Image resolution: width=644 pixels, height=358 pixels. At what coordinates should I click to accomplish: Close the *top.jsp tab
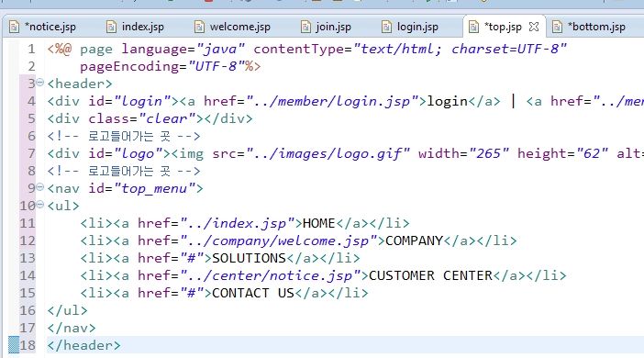pyautogui.click(x=534, y=27)
